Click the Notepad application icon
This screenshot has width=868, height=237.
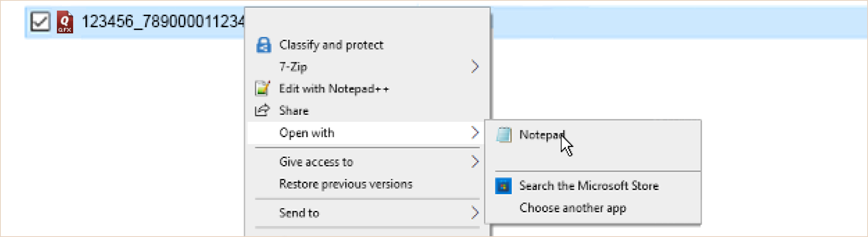[504, 135]
